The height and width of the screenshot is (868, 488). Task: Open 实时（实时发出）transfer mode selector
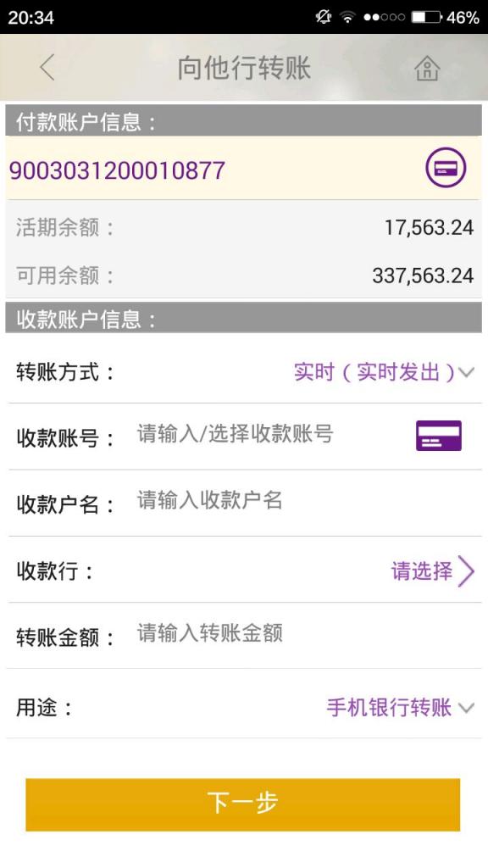(374, 372)
